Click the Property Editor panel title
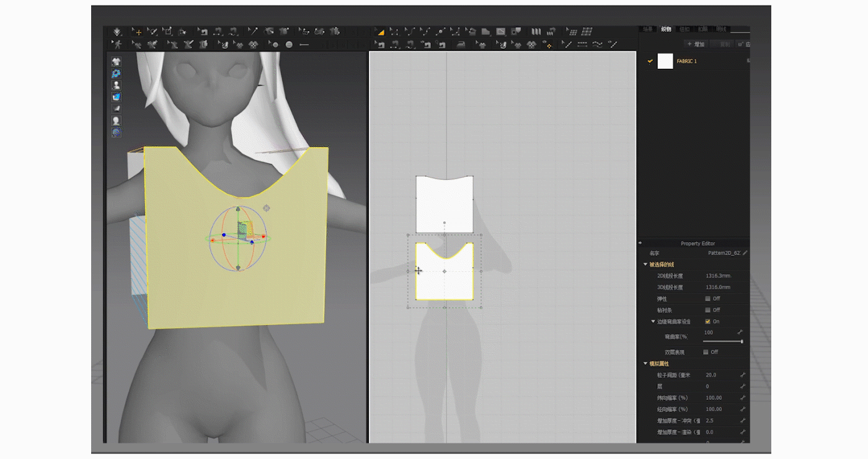Viewport: 868px width, 459px height. pyautogui.click(x=697, y=244)
